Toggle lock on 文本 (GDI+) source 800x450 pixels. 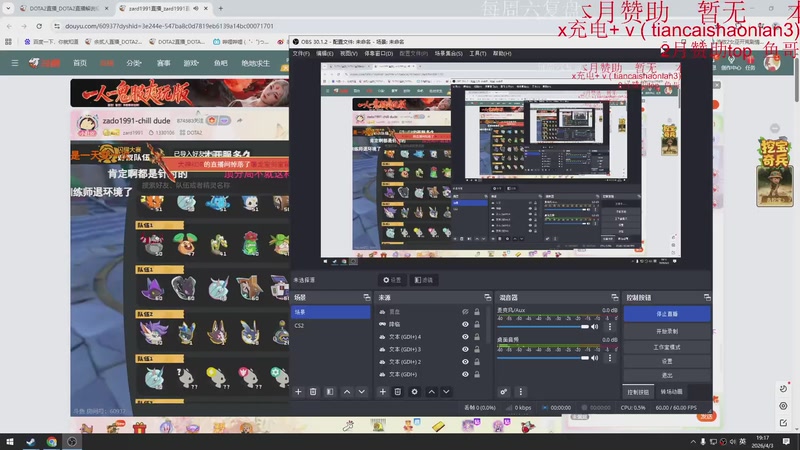477,374
